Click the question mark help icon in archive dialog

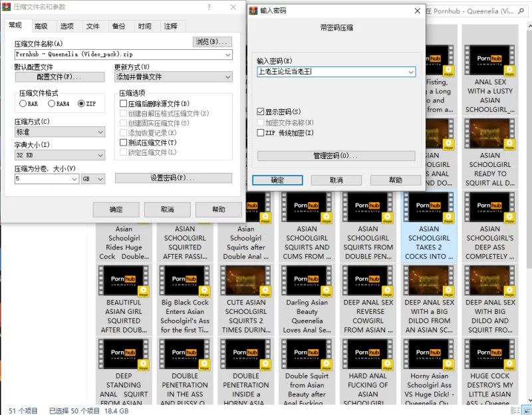pyautogui.click(x=209, y=7)
